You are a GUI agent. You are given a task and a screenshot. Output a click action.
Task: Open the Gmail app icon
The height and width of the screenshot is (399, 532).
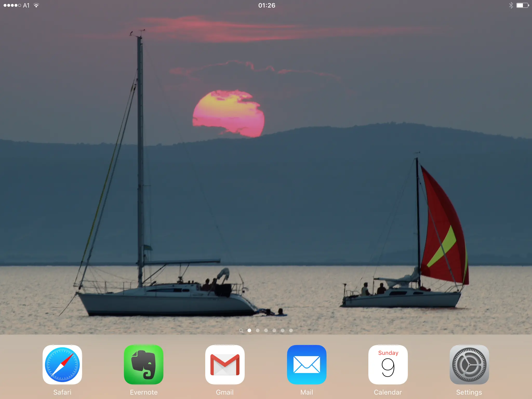click(225, 364)
